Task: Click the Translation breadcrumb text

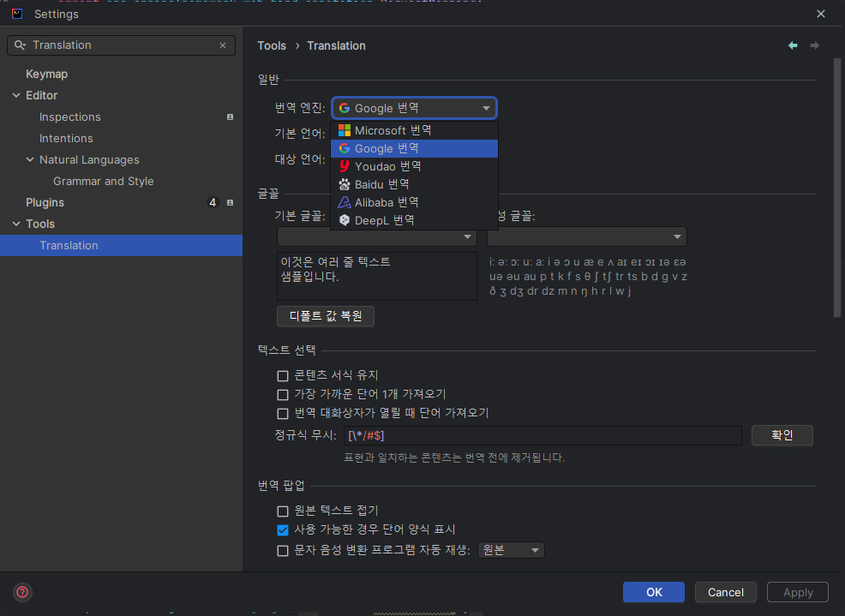Action: pyautogui.click(x=336, y=45)
